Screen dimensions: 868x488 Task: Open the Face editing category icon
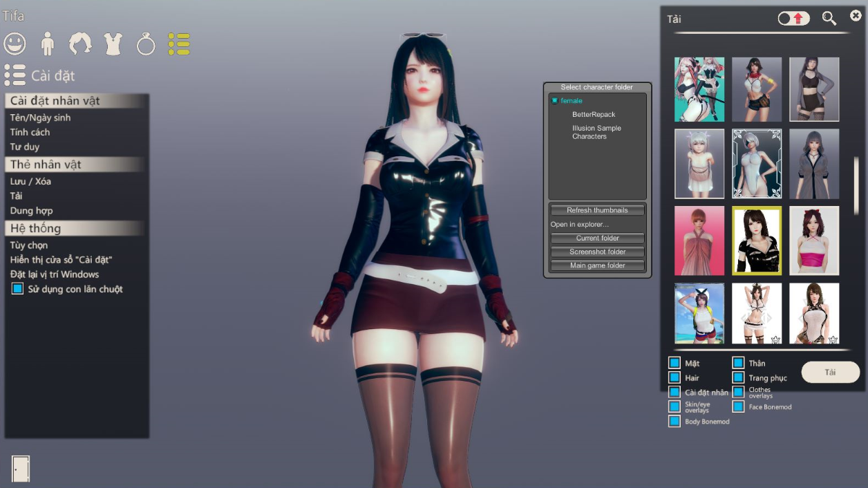15,44
